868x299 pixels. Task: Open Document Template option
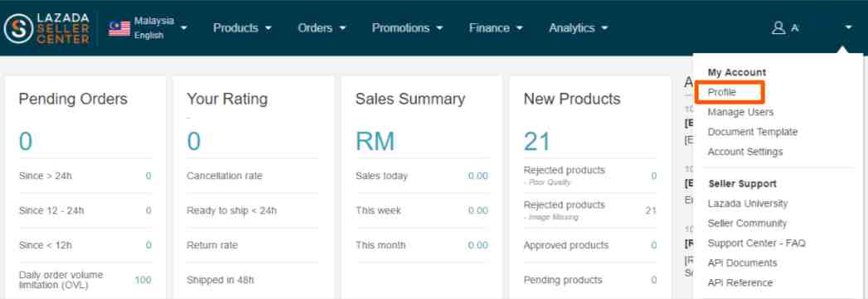(x=752, y=132)
